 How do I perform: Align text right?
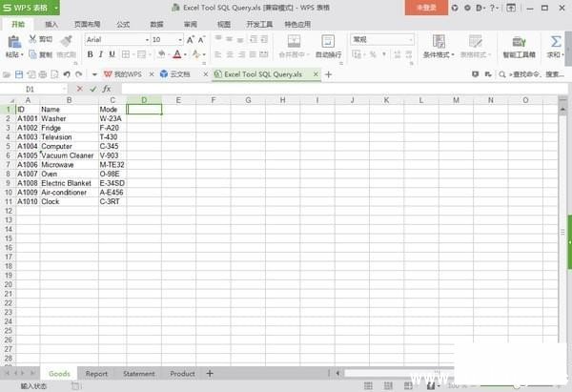pos(241,54)
